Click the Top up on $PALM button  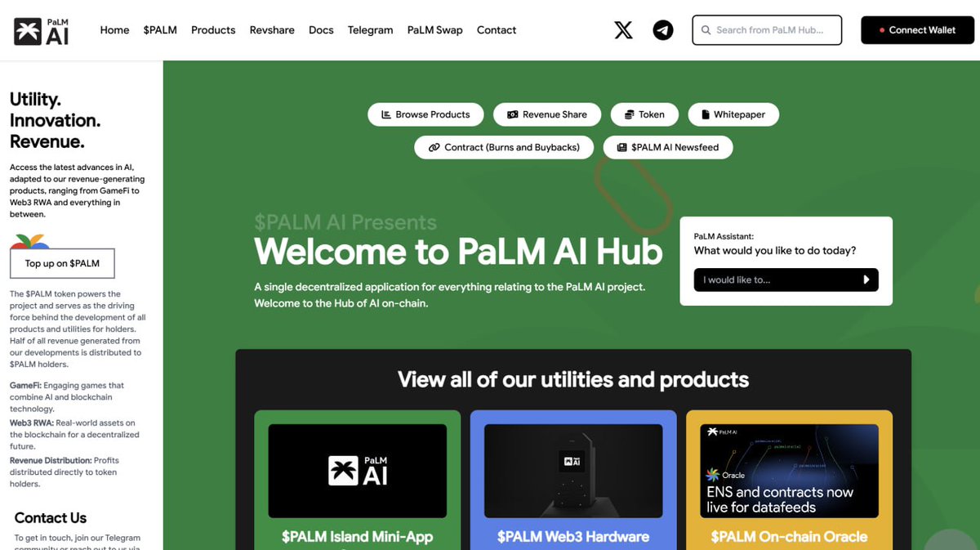pyautogui.click(x=62, y=263)
